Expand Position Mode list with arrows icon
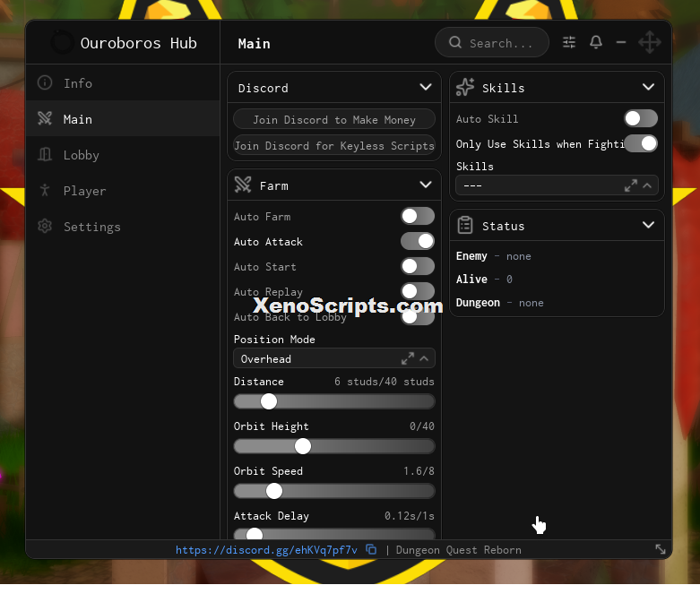The width and height of the screenshot is (700, 611). coord(407,358)
